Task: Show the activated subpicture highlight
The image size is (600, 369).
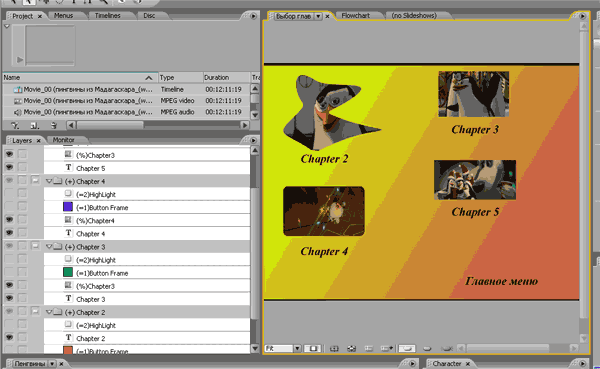Action: 446,348
